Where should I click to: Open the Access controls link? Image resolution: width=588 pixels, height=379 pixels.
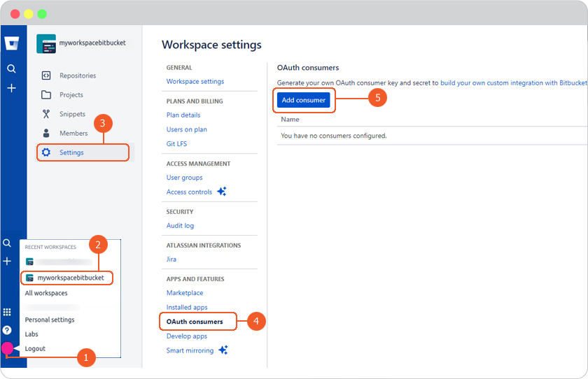coord(189,192)
